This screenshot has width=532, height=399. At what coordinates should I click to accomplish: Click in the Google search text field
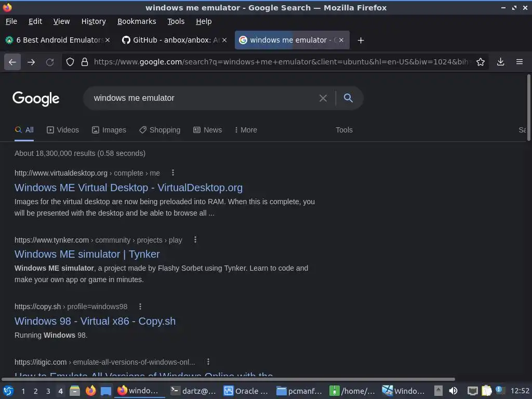[204, 98]
